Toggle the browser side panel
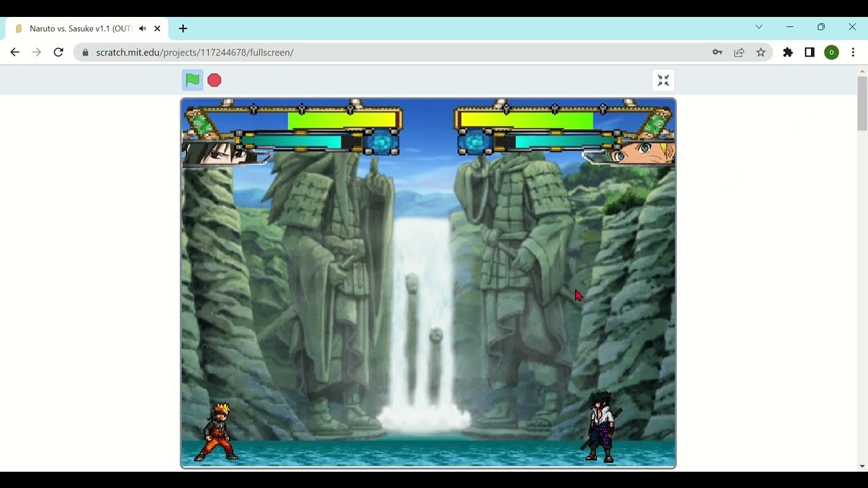 [x=810, y=52]
